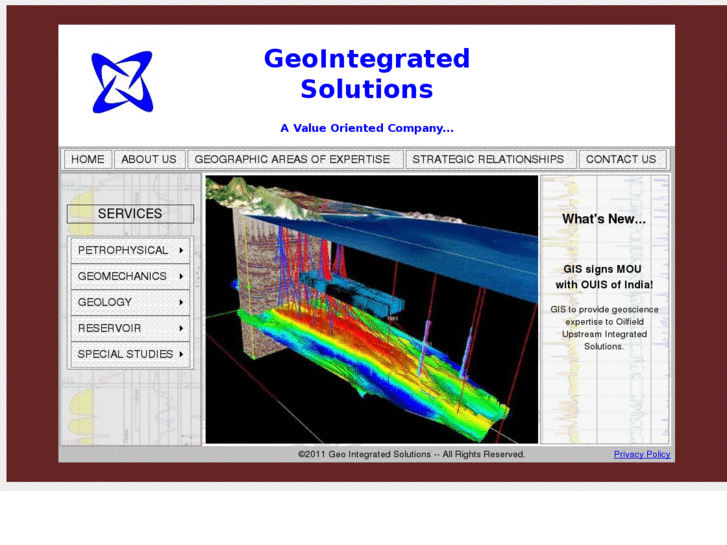Image resolution: width=727 pixels, height=545 pixels.
Task: Click the "What's New..." heading
Action: (604, 219)
